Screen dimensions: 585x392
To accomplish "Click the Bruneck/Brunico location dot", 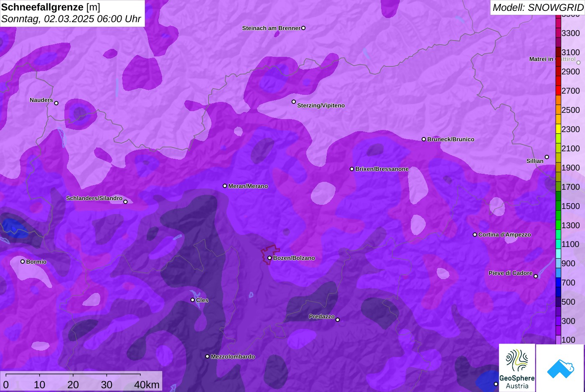I will click(424, 139).
